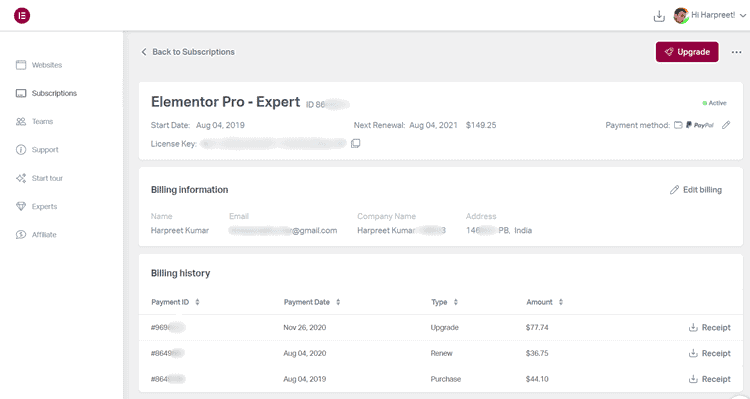750x399 pixels.
Task: Click the Purchase type cell
Action: [x=446, y=379]
